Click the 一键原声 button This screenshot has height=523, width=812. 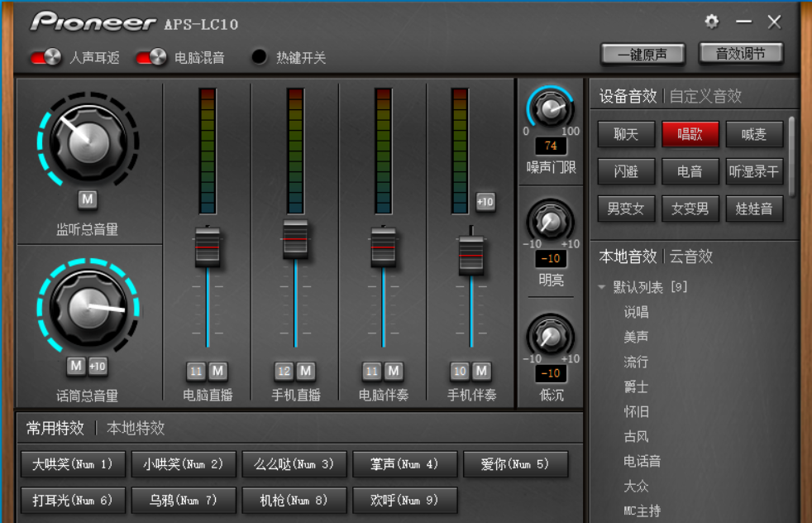(x=642, y=55)
